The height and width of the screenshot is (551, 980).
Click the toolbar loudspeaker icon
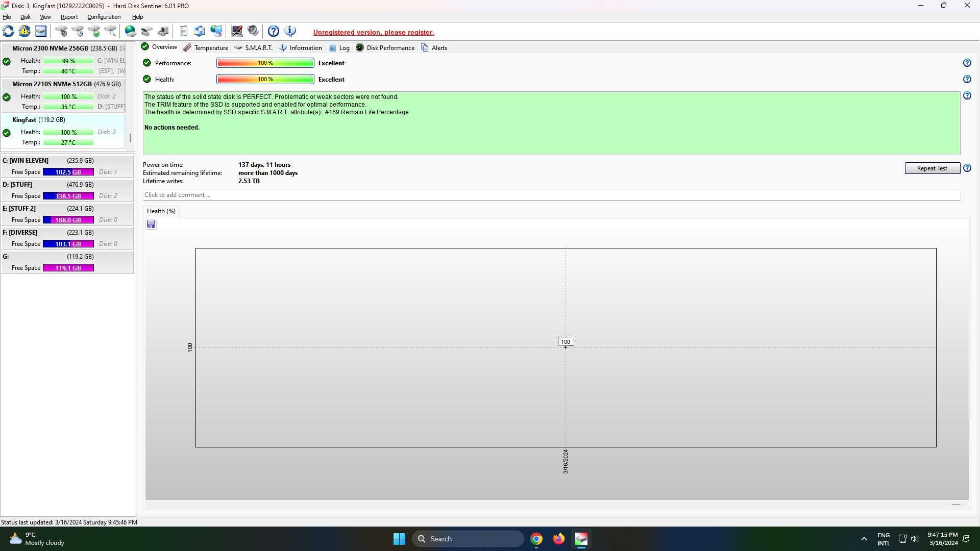point(253,31)
